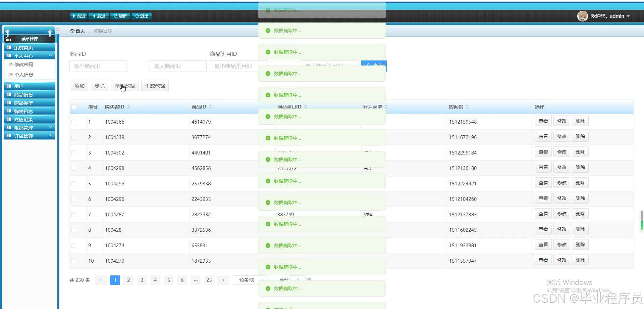Click the admin avatar image
Image resolution: width=644 pixels, height=309 pixels.
(x=583, y=16)
